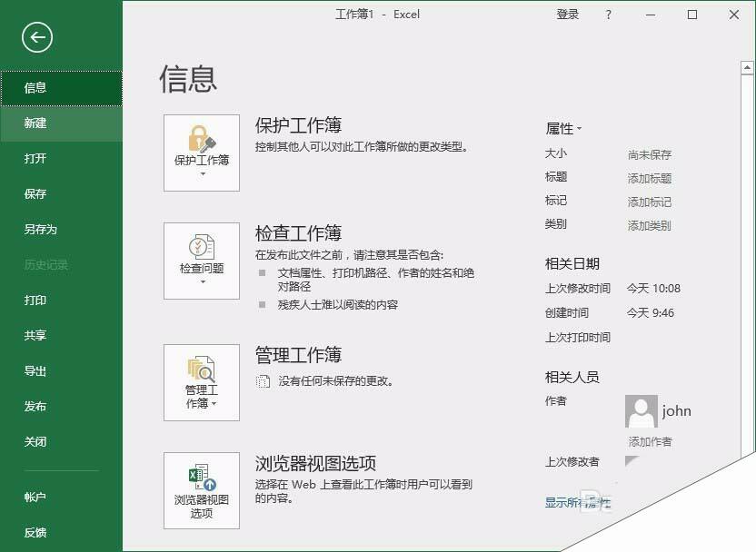This screenshot has height=552, width=756.
Task: Open the 帐户 account page
Action: pyautogui.click(x=61, y=498)
